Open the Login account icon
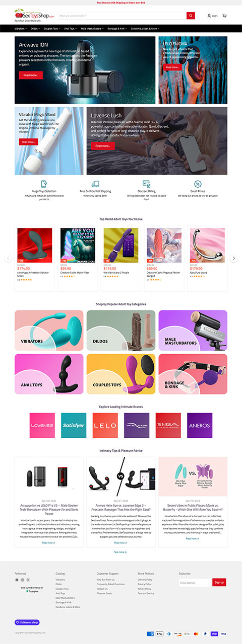 [x=213, y=16]
